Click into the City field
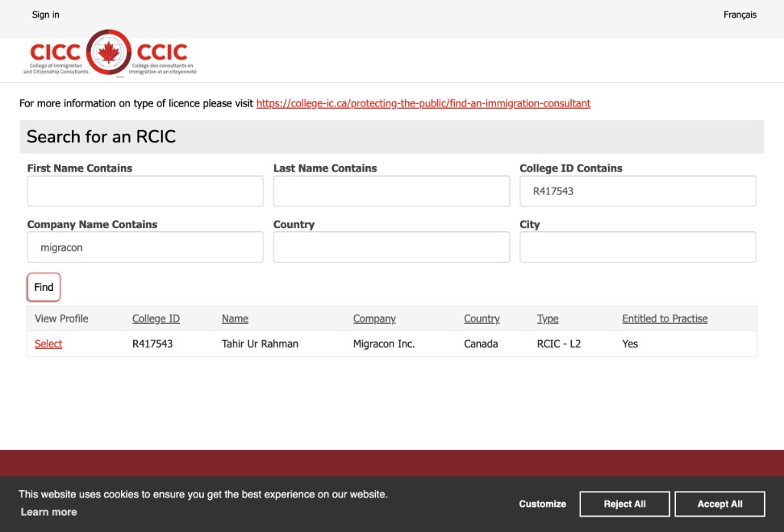The height and width of the screenshot is (532, 784). [x=638, y=247]
